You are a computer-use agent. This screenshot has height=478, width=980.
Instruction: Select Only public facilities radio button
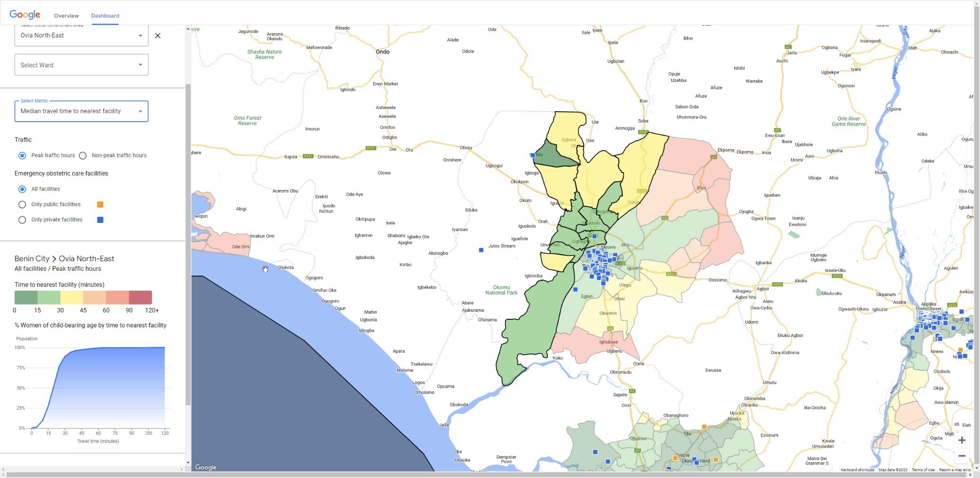(x=22, y=205)
